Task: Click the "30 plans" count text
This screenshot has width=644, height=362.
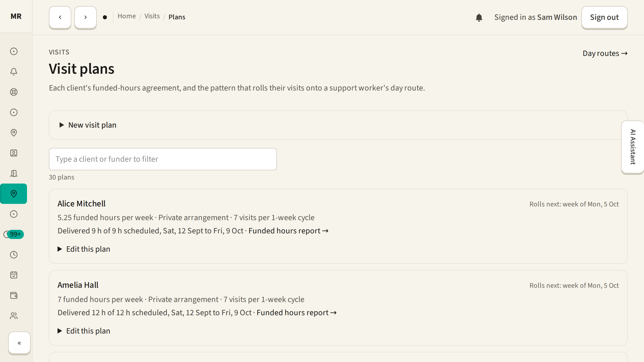Action: click(62, 177)
